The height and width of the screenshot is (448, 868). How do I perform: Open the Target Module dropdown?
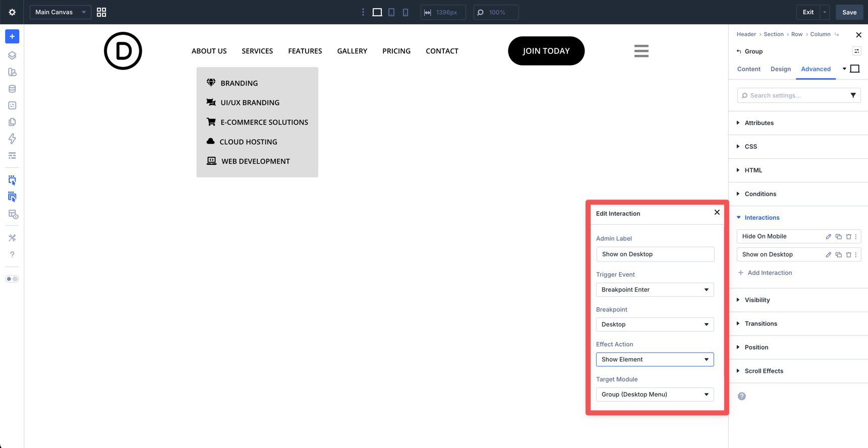[655, 395]
